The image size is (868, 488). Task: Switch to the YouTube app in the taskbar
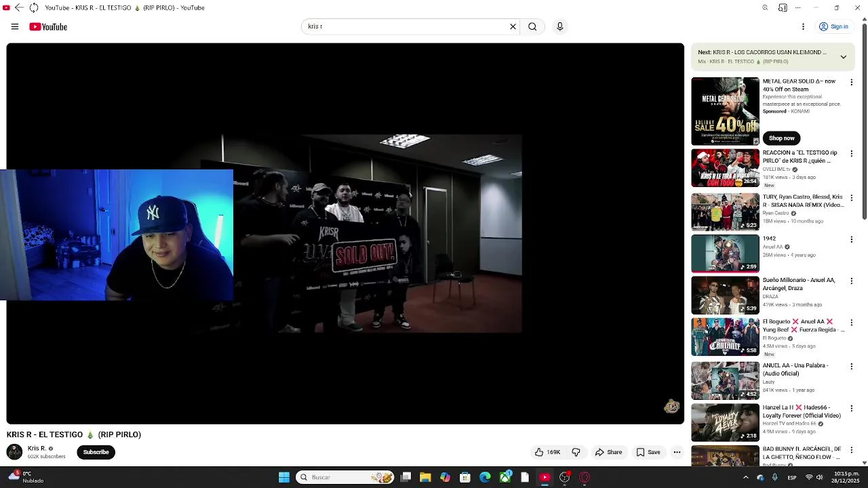coord(545,477)
